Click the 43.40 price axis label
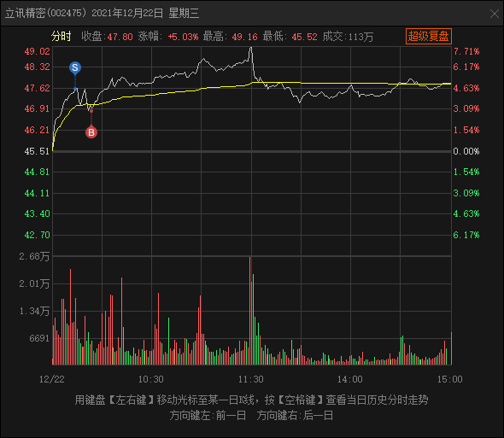Screen dimensions: 504x438 (38, 213)
